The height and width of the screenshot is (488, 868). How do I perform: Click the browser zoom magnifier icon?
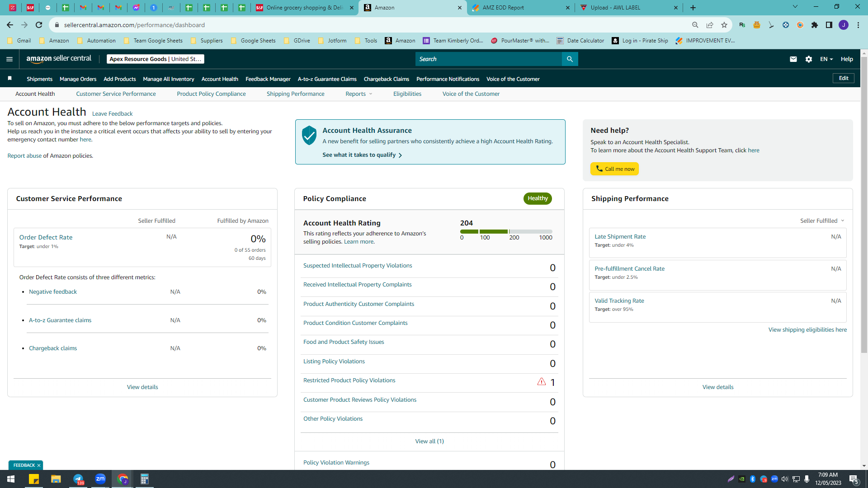click(695, 25)
